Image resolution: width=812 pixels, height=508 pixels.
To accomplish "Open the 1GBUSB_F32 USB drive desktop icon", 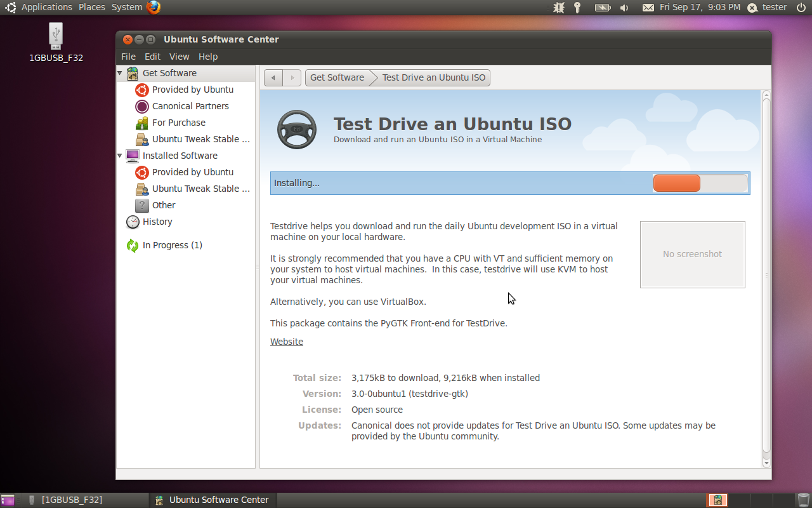I will point(56,36).
